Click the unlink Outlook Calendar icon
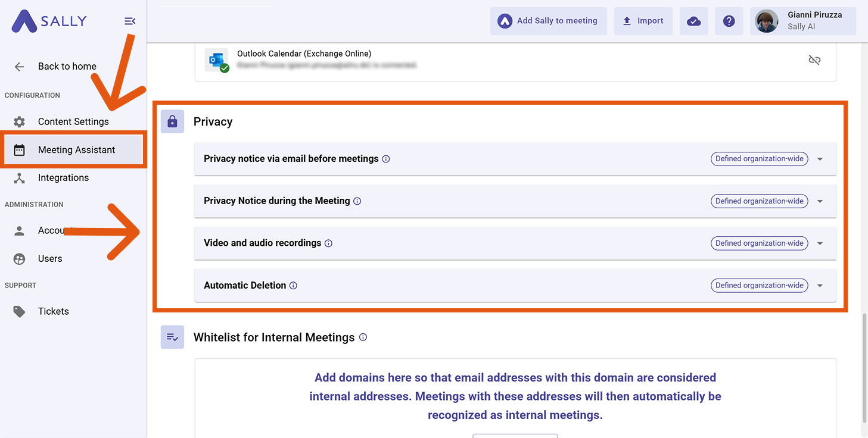The width and height of the screenshot is (868, 438). point(814,60)
